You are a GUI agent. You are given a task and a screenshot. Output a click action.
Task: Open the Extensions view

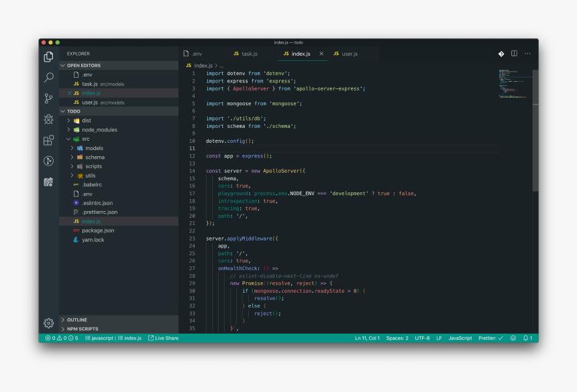point(48,140)
